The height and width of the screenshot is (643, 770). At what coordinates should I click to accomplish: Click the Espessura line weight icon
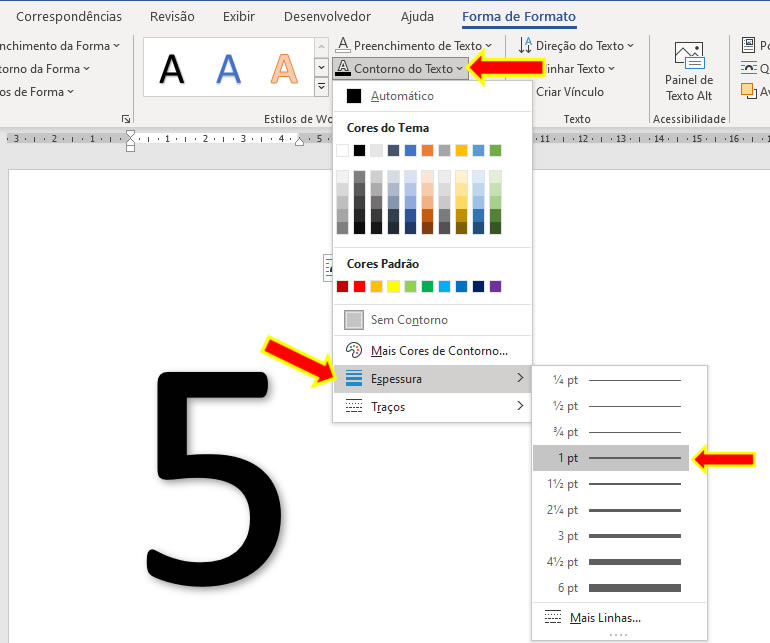tap(354, 378)
